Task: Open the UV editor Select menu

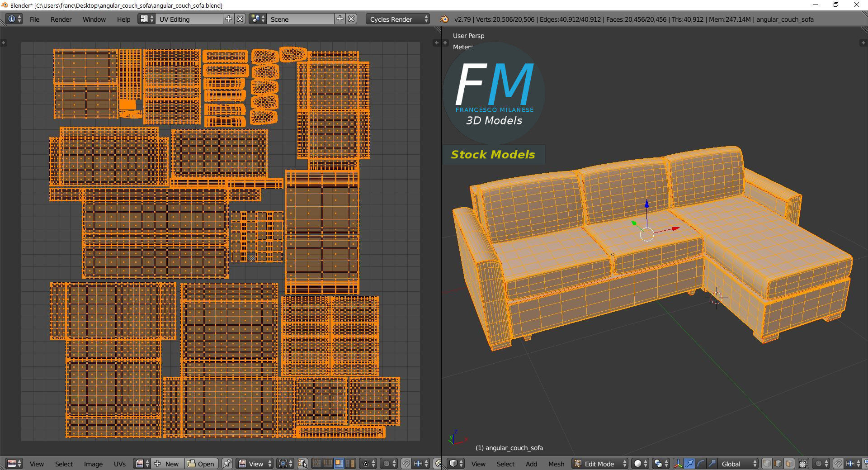Action: click(64, 464)
